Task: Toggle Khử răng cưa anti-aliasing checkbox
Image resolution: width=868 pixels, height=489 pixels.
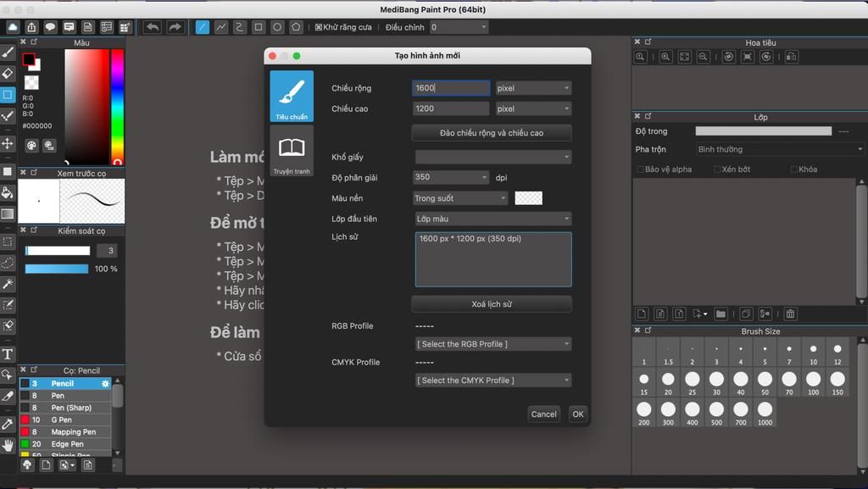Action: [319, 27]
